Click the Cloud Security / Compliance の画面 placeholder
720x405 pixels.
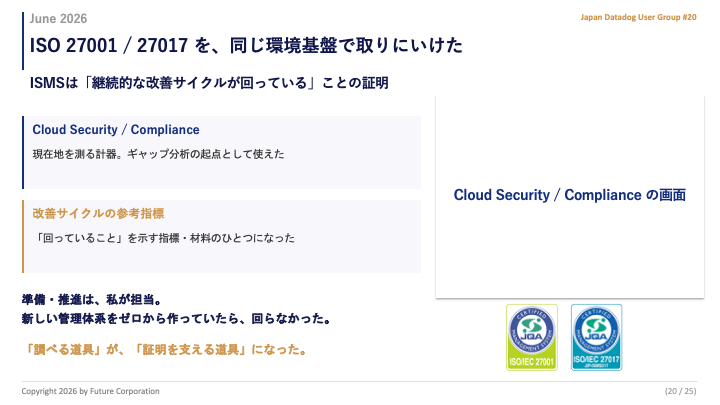pyautogui.click(x=570, y=195)
